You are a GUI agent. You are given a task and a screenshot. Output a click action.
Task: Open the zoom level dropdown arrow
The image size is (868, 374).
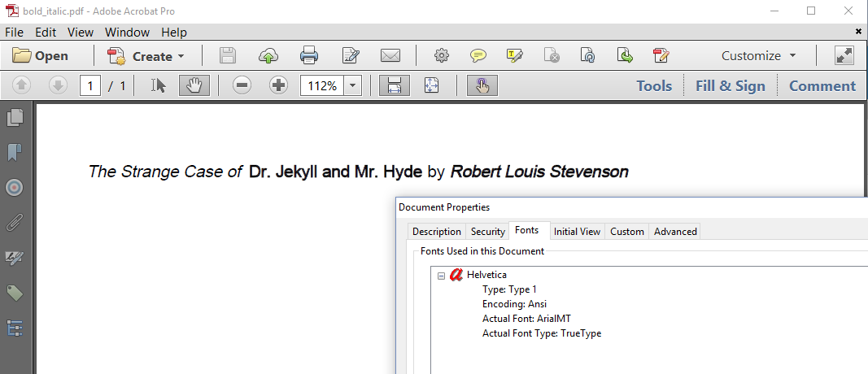[353, 85]
